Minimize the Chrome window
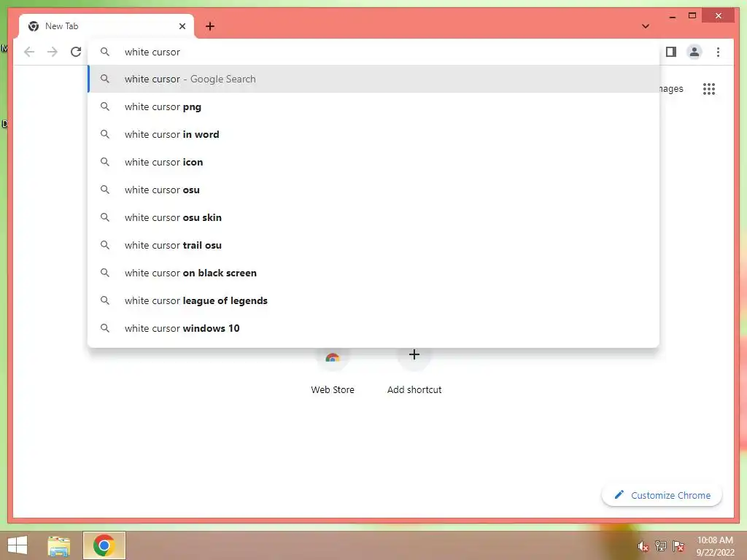 tap(672, 16)
